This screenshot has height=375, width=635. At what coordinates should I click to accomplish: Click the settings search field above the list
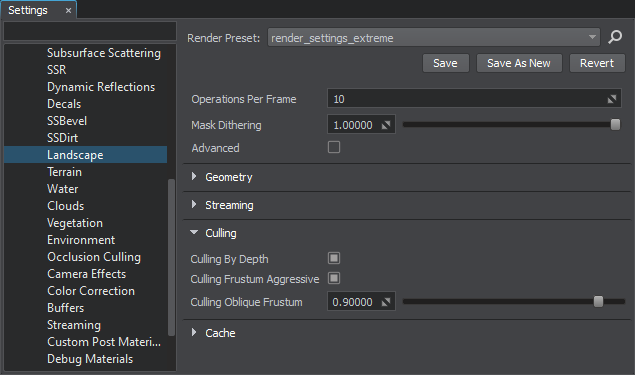tap(90, 31)
